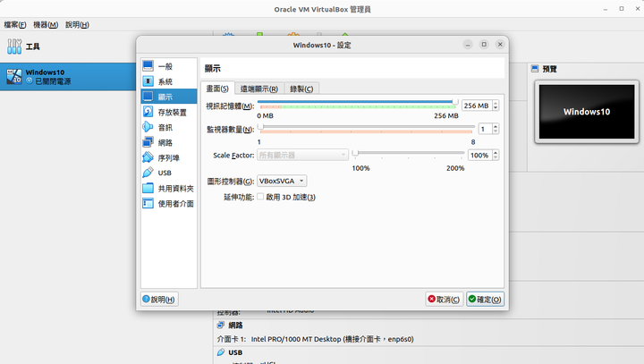This screenshot has width=644, height=364.
Task: Select the Windows10 VM in manager list
Action: [68, 76]
